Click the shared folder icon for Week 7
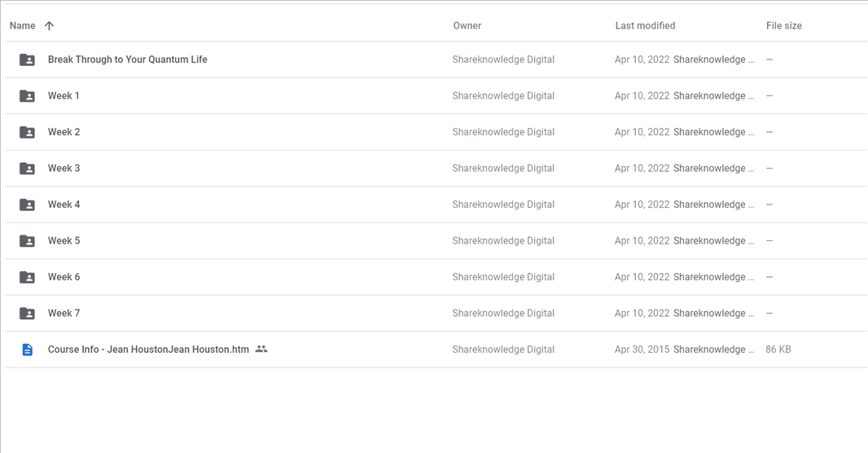Screen dimensions: 868x453 [27, 314]
